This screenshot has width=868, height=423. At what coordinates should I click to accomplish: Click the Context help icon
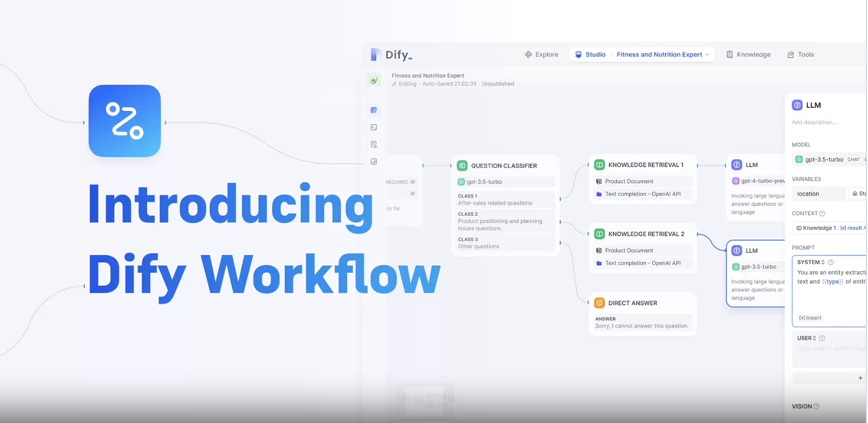822,214
